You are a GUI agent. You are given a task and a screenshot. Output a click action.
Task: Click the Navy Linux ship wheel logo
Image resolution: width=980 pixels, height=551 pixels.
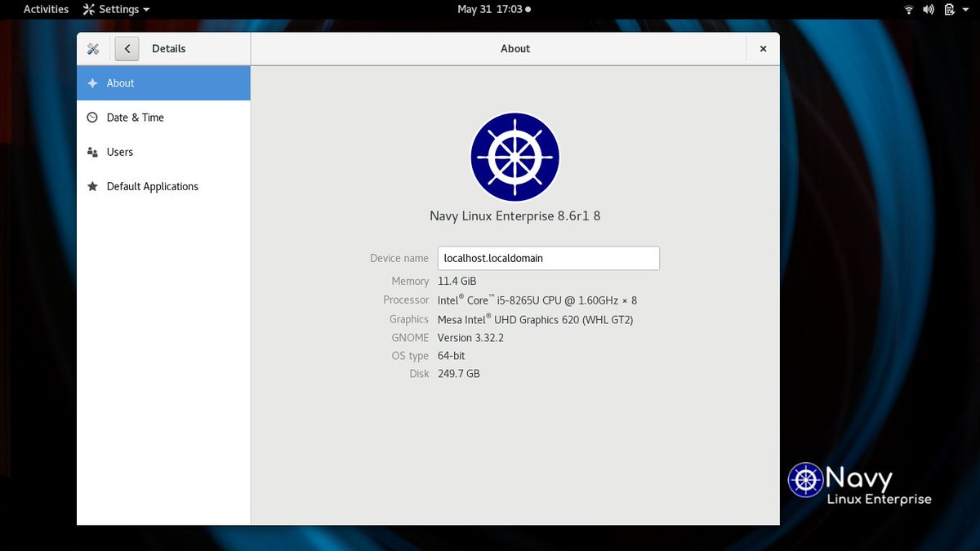pos(515,158)
